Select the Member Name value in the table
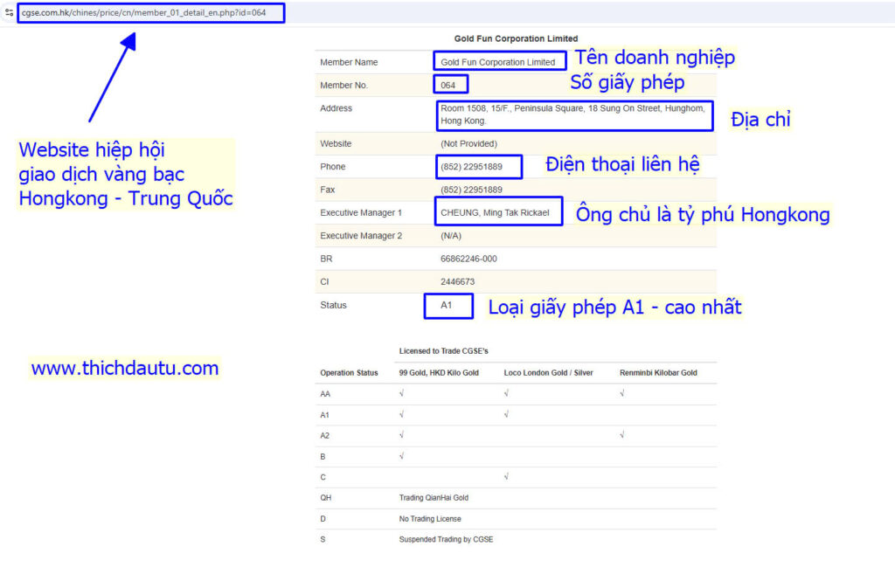The image size is (895, 588). 497,62
